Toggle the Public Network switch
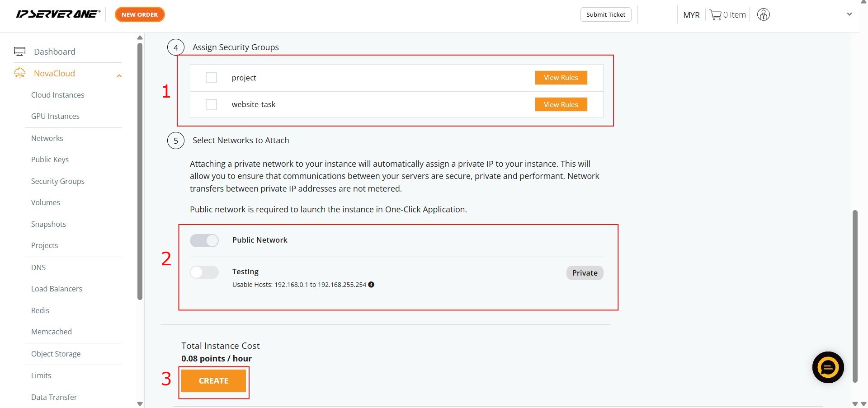Viewport: 868px width, 408px height. (204, 240)
